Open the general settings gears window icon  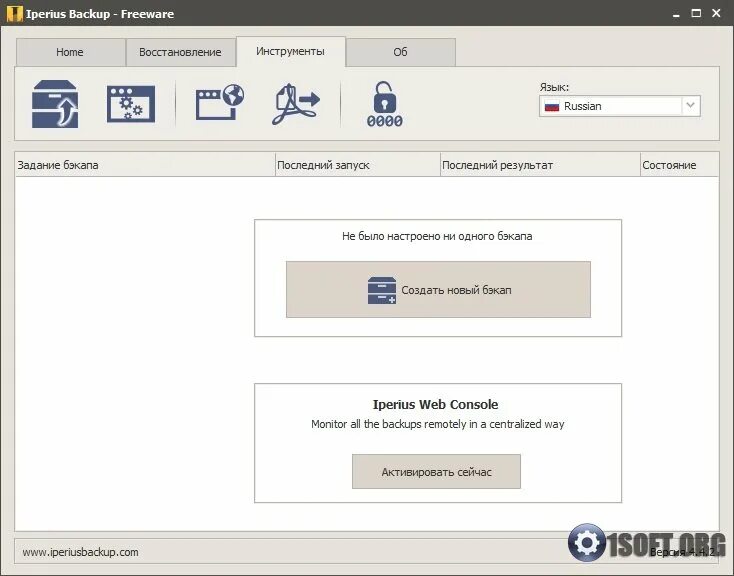click(x=131, y=104)
